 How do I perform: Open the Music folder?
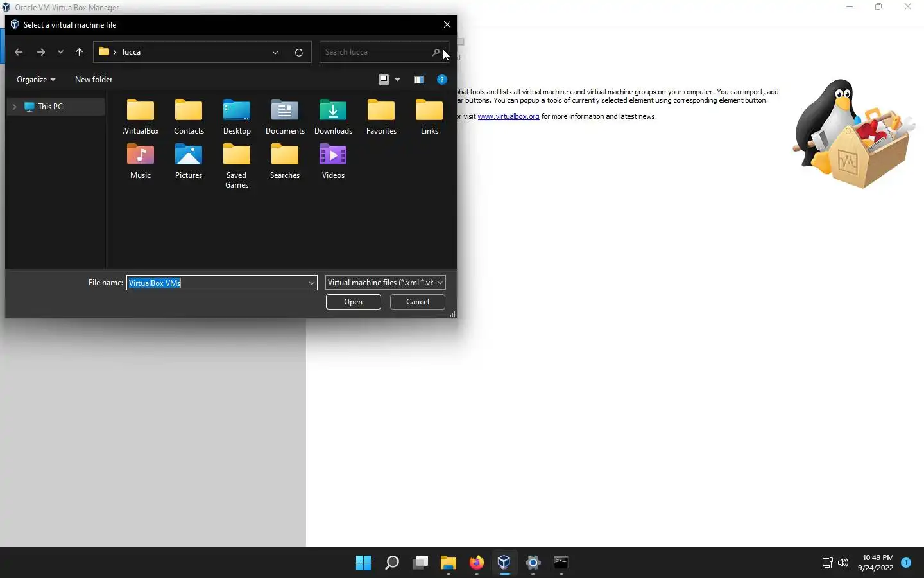141,161
